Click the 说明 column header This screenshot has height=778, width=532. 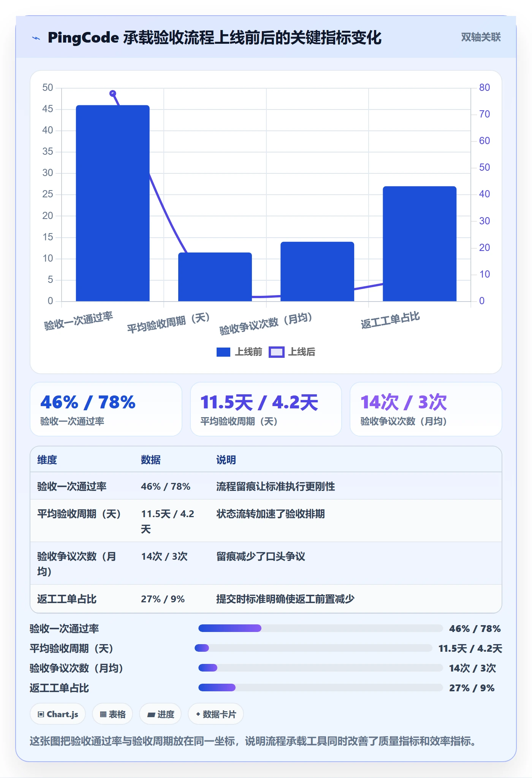[226, 460]
